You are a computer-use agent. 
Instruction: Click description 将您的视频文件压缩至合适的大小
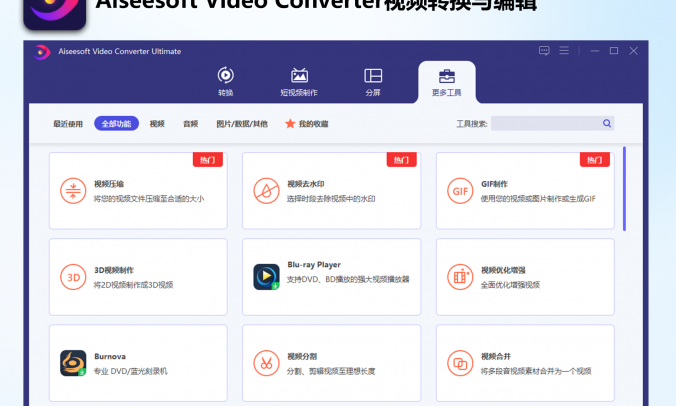pos(149,199)
